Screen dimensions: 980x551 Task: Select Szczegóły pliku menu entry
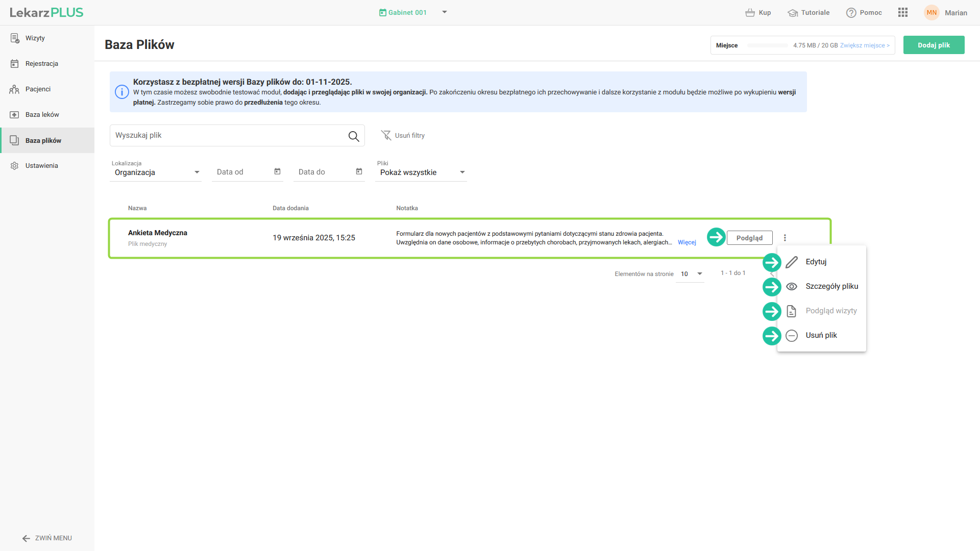(x=831, y=286)
